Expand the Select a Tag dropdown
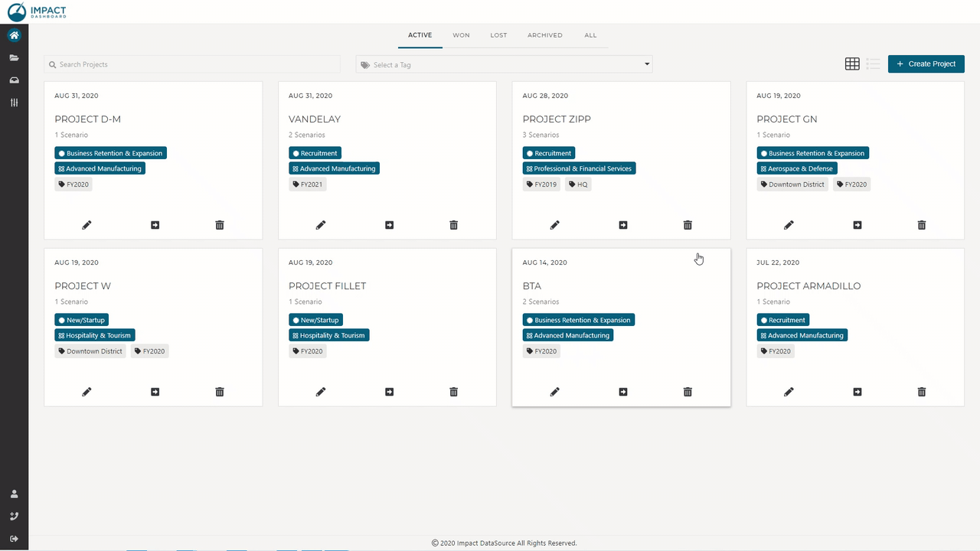The image size is (980, 551). pyautogui.click(x=504, y=65)
